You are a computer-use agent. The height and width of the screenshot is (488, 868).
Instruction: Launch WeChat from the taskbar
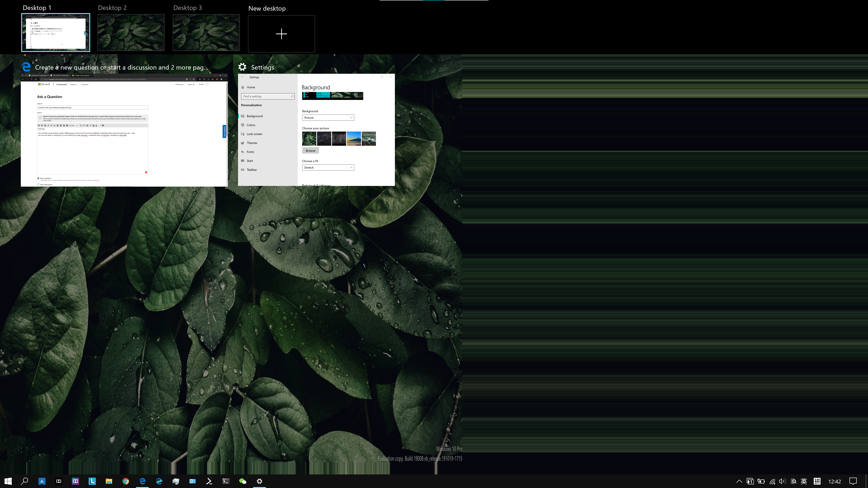243,481
